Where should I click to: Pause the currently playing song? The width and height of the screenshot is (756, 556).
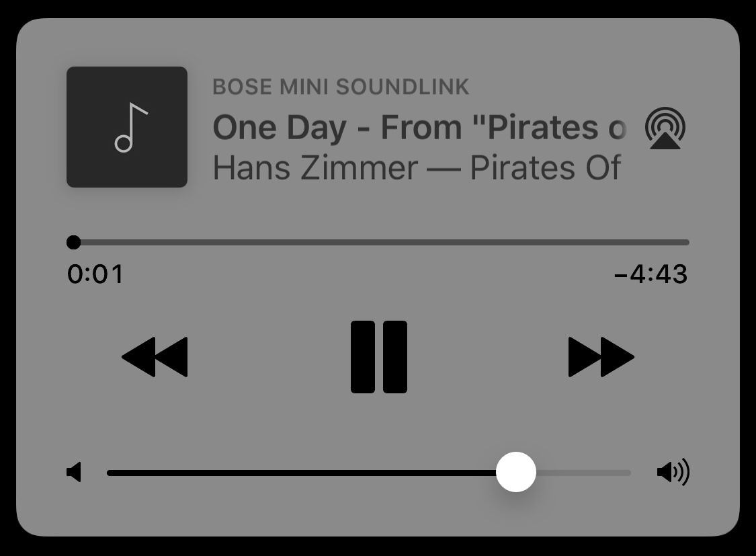click(x=379, y=357)
